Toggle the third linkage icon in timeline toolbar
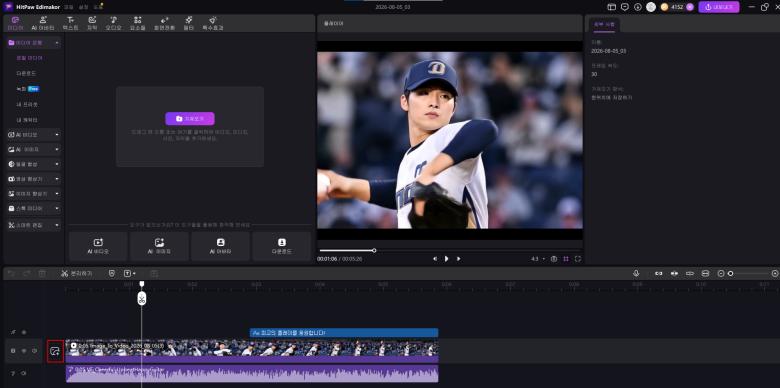 689,274
